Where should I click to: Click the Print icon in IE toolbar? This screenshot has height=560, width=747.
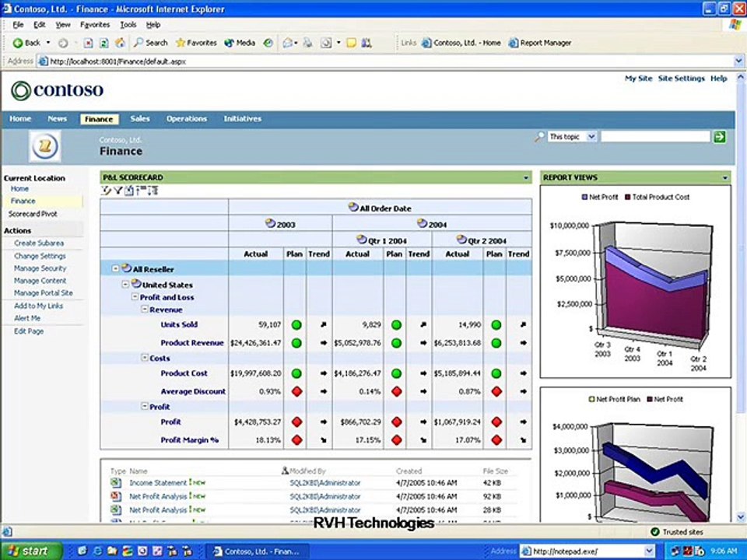308,43
